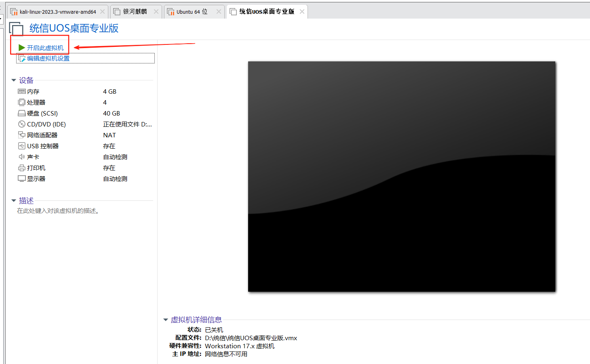Collapse the 虚拟机详细信息 section
The height and width of the screenshot is (364, 590).
(166, 320)
